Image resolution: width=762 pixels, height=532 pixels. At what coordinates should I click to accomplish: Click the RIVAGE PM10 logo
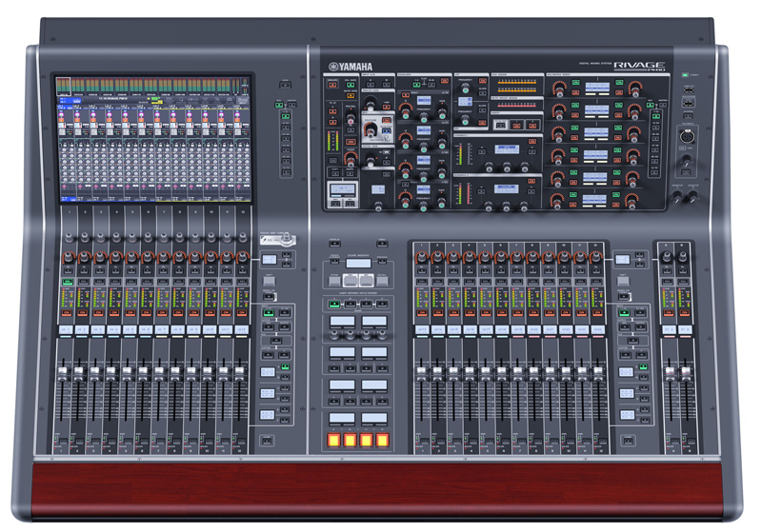(x=639, y=66)
